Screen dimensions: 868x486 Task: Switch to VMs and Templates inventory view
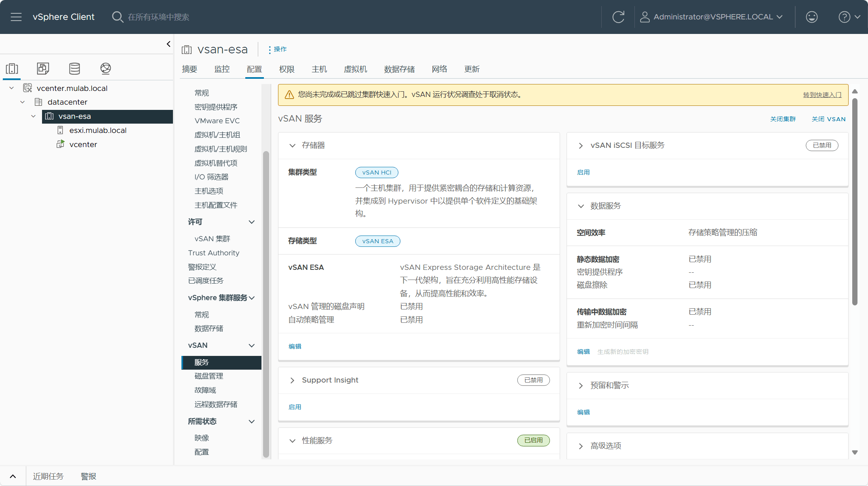[x=43, y=68]
